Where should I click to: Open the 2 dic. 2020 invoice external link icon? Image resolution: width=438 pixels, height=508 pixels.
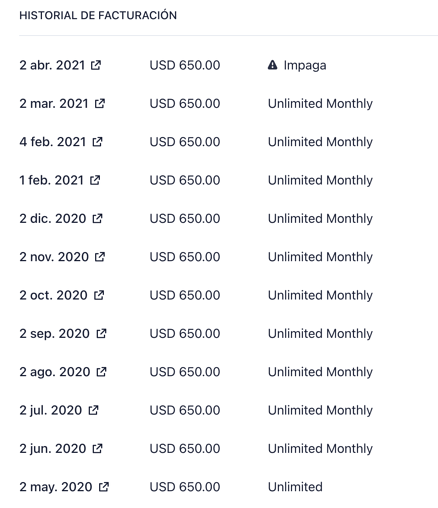[x=97, y=218]
